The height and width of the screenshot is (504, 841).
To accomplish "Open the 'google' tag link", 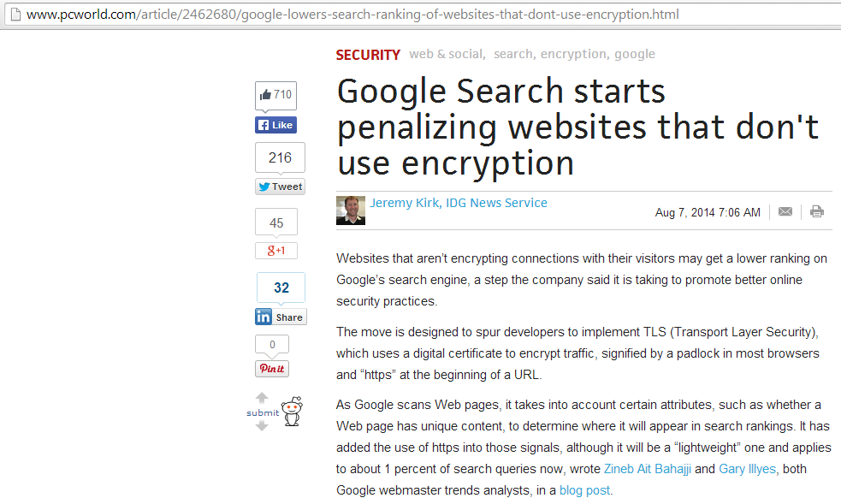I will [x=635, y=54].
